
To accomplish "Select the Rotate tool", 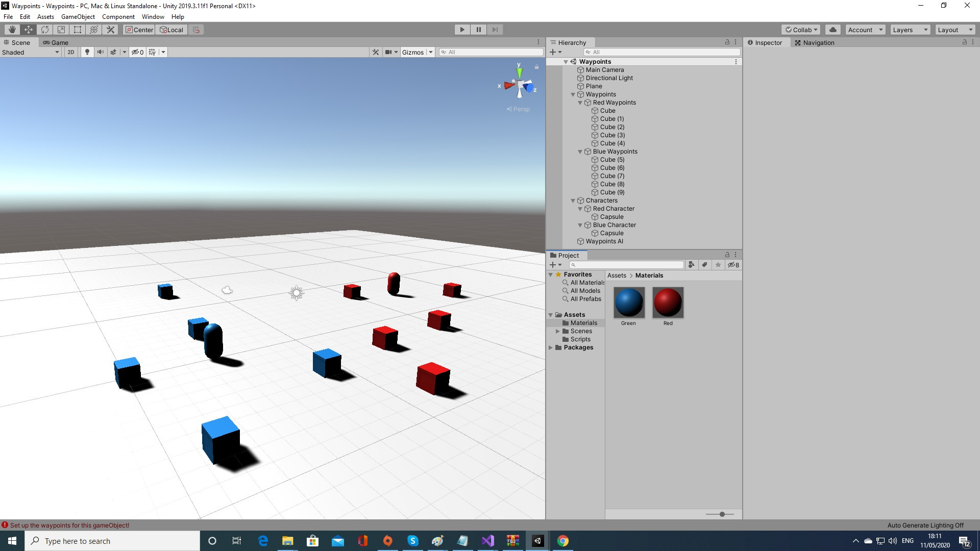I will [x=45, y=30].
